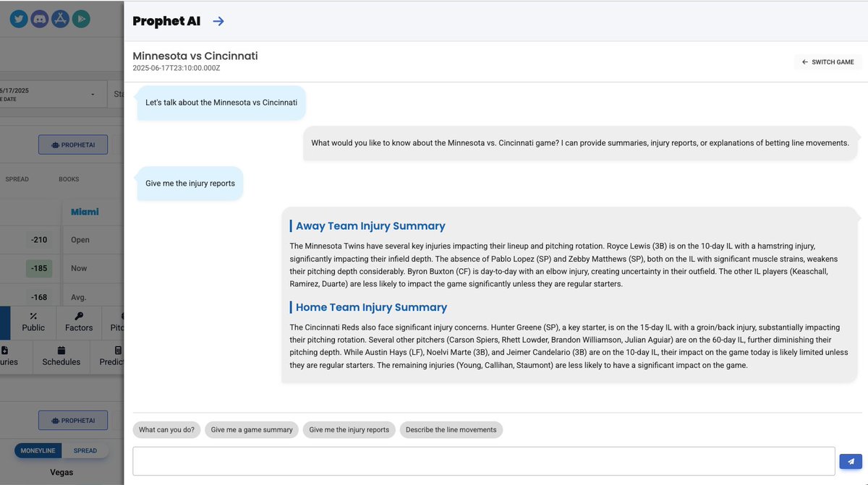Open the Public tab with percent icon

pos(33,322)
